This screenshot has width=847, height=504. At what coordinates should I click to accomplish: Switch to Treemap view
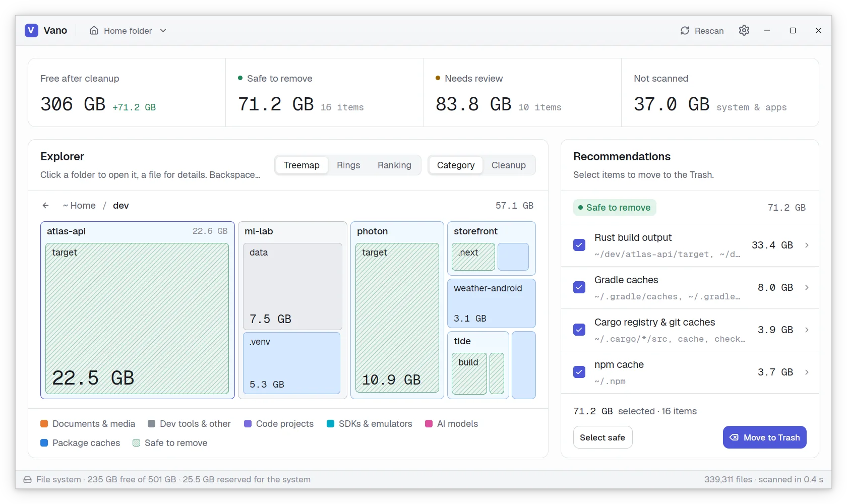(x=301, y=165)
